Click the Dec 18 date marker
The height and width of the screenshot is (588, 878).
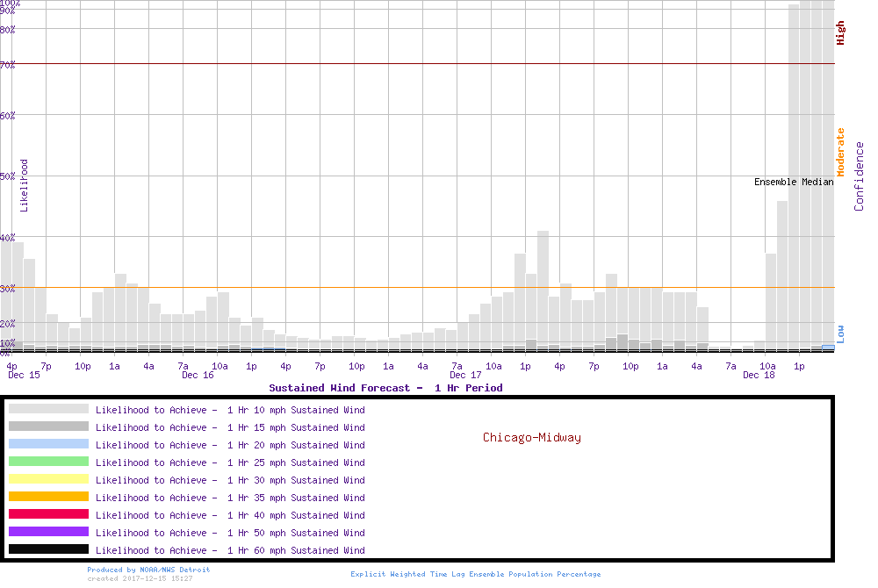tap(759, 376)
